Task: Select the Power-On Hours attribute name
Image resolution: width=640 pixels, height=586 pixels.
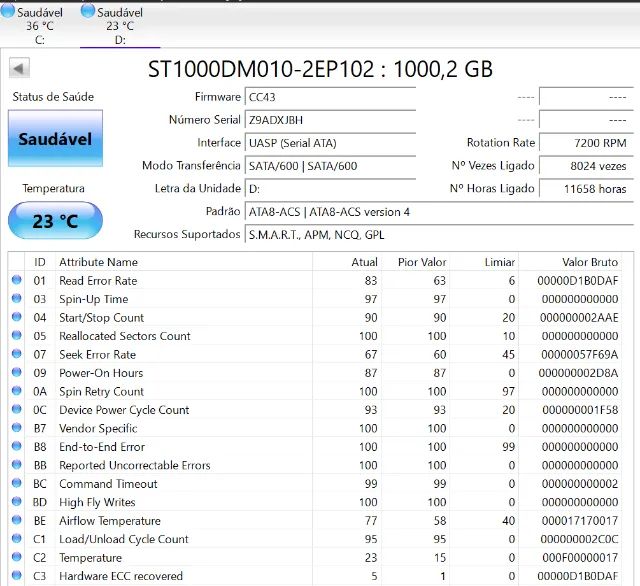Action: pos(101,373)
